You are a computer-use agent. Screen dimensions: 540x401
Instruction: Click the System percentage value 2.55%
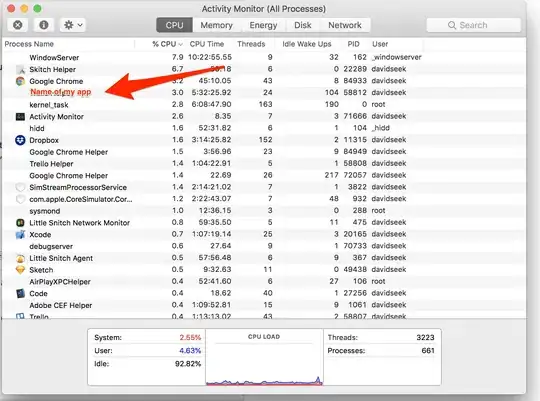click(190, 338)
